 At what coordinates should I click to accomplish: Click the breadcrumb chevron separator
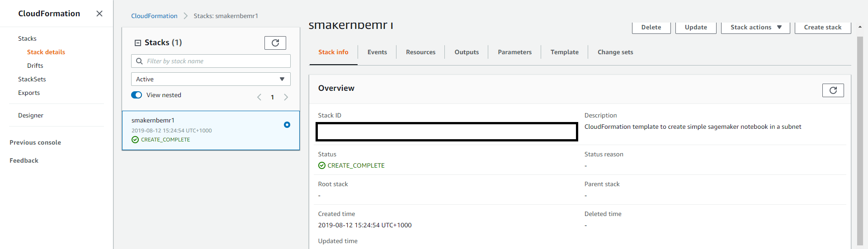tap(185, 16)
